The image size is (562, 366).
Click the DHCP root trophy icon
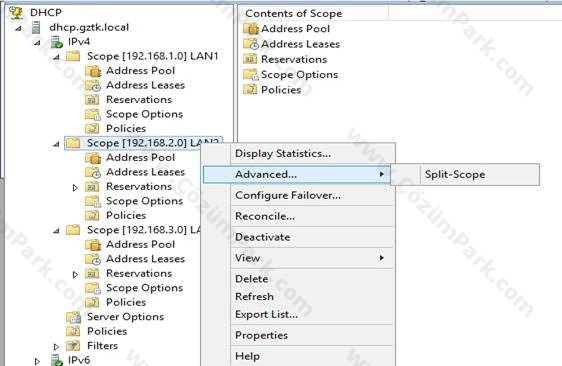click(x=16, y=13)
